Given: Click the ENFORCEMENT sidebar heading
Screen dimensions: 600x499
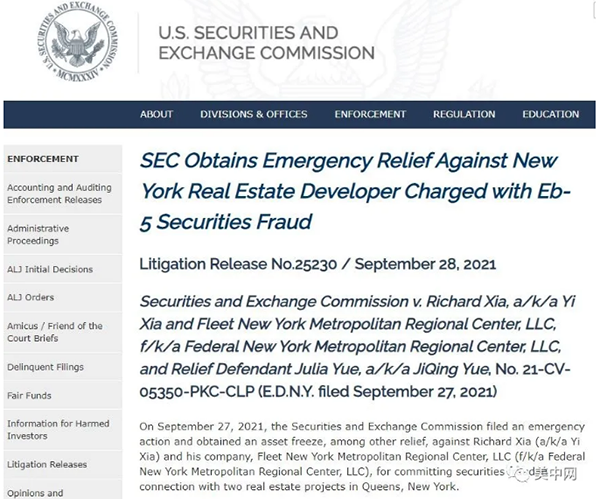Looking at the screenshot, I should coord(42,159).
